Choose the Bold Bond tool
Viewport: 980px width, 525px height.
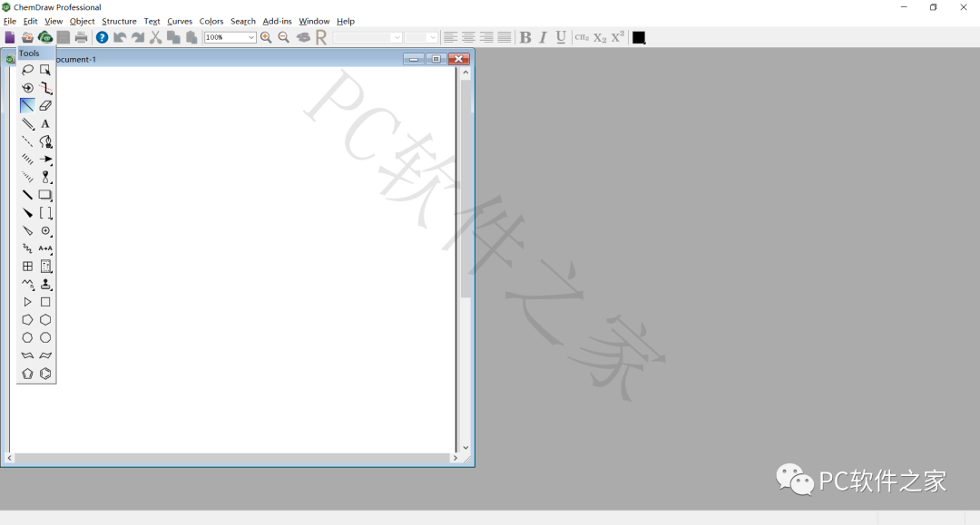27,195
